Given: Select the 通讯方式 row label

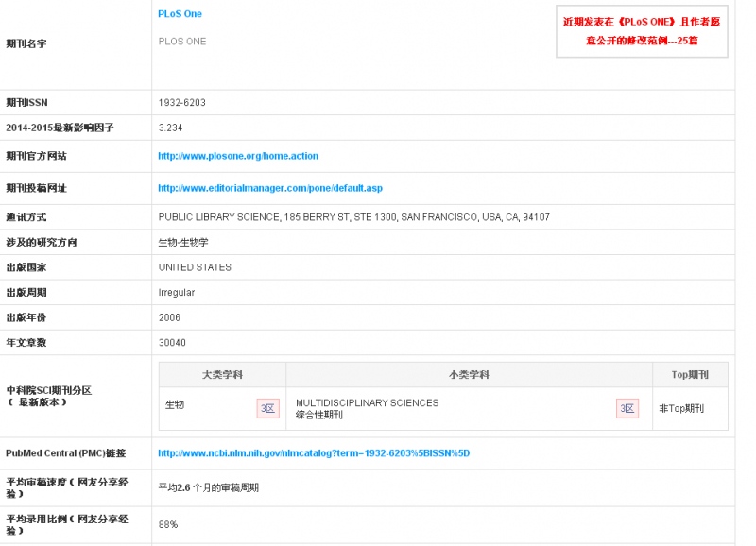Looking at the screenshot, I should point(26,217).
